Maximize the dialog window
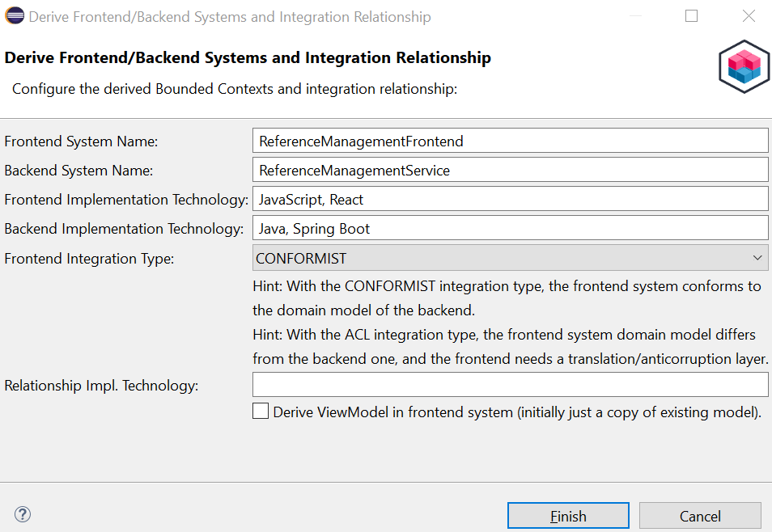 [691, 16]
